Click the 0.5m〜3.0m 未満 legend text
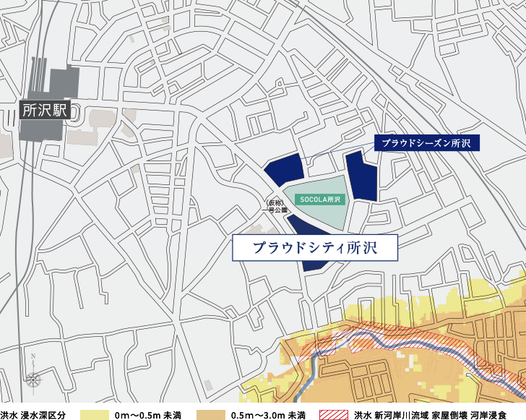Screen dimensions: 526x420 268,415
